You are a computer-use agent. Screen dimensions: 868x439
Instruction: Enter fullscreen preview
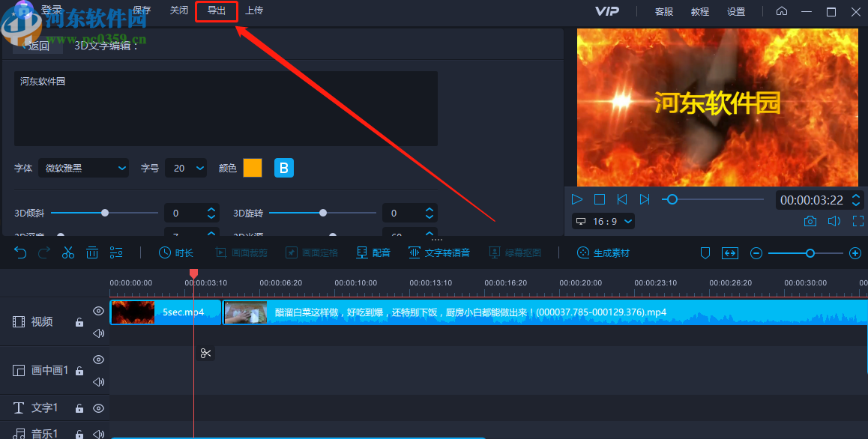pyautogui.click(x=858, y=222)
